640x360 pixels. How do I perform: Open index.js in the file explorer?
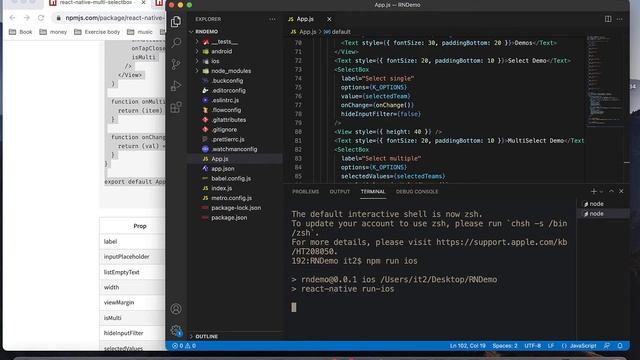235,188
